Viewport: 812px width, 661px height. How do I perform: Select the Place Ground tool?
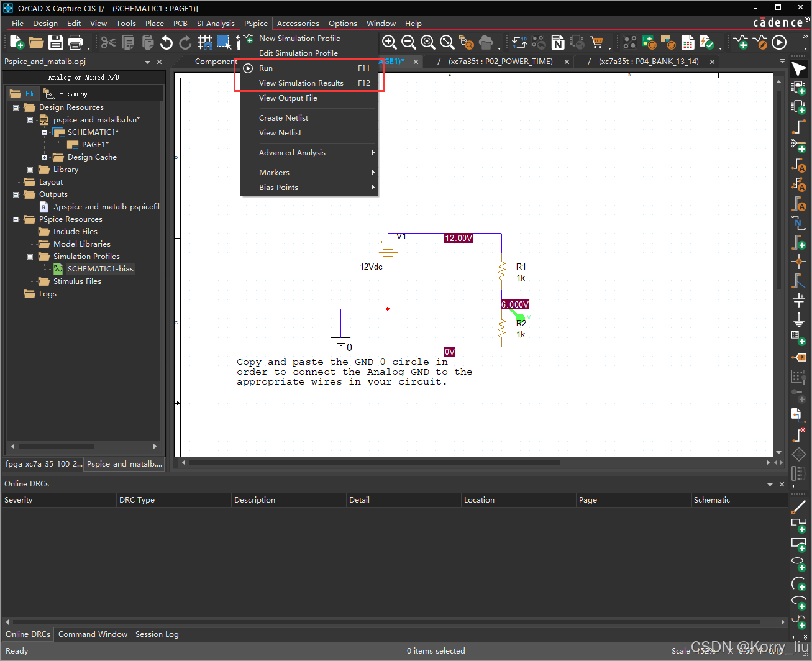click(x=800, y=319)
